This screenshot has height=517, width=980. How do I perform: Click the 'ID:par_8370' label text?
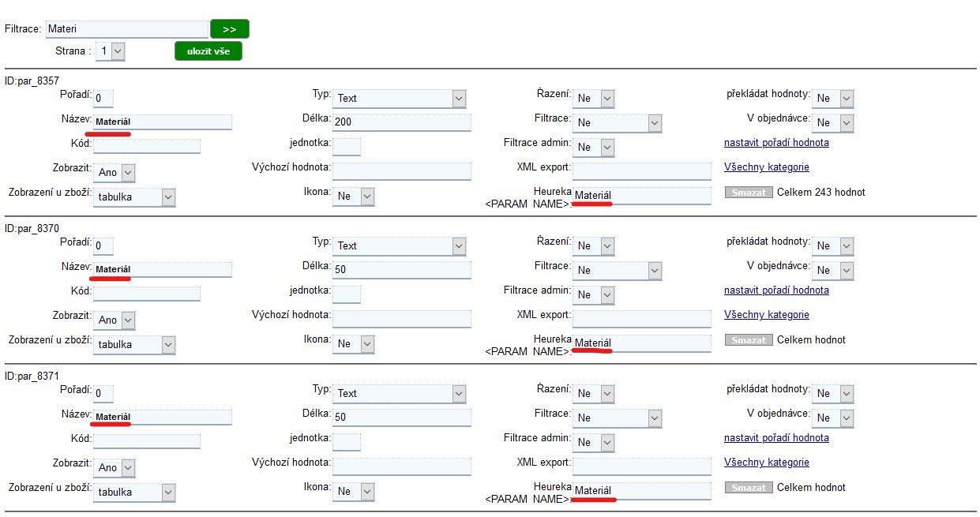[x=32, y=228]
